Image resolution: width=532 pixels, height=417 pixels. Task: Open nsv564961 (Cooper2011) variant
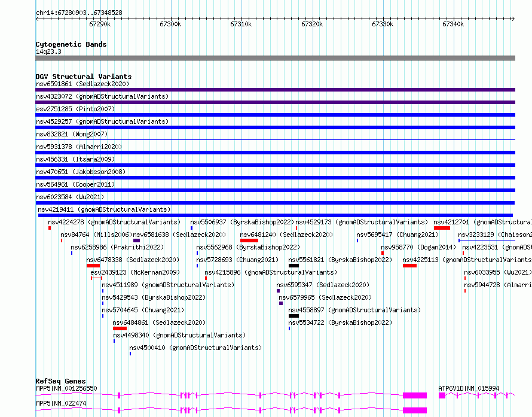75,184
